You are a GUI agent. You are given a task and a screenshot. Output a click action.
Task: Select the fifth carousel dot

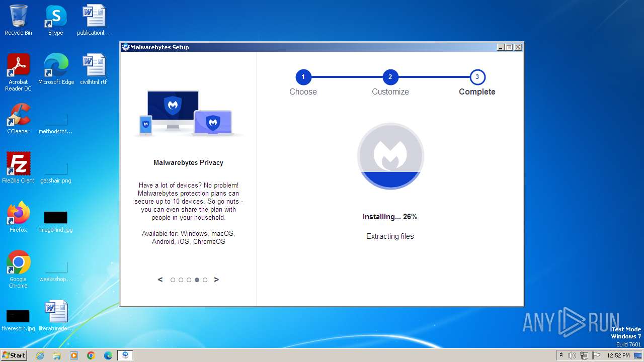point(205,280)
